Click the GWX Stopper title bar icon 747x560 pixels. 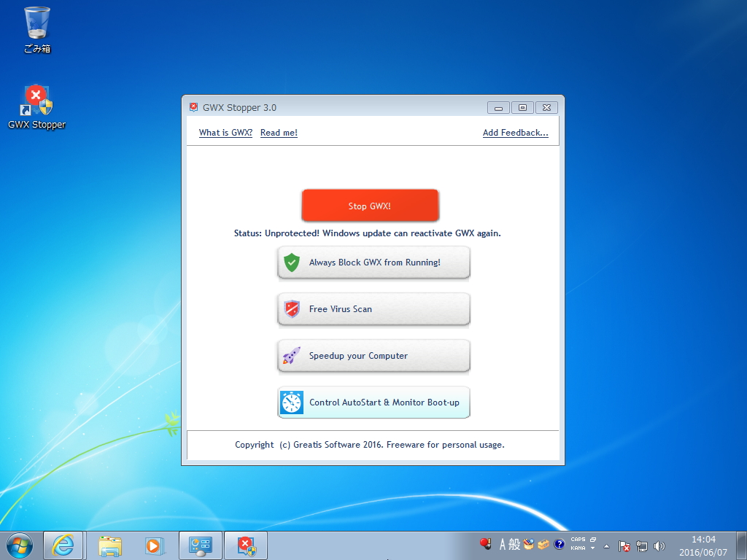[193, 107]
